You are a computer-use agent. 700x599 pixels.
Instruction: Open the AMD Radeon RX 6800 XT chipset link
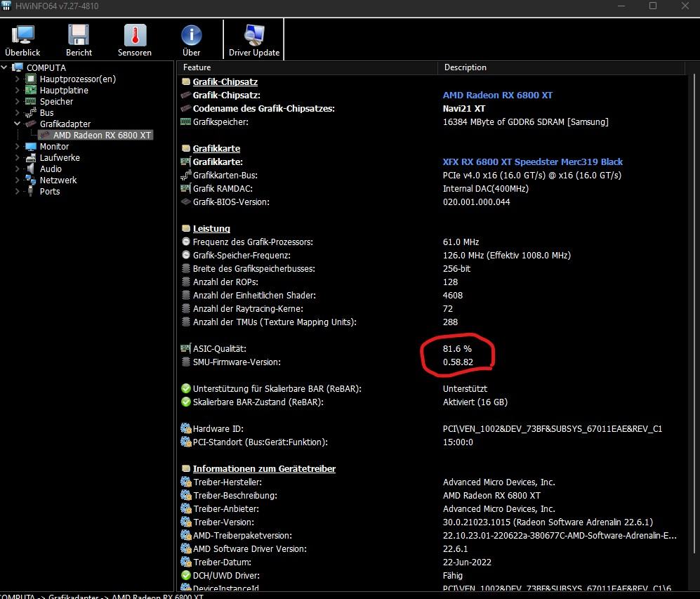497,95
